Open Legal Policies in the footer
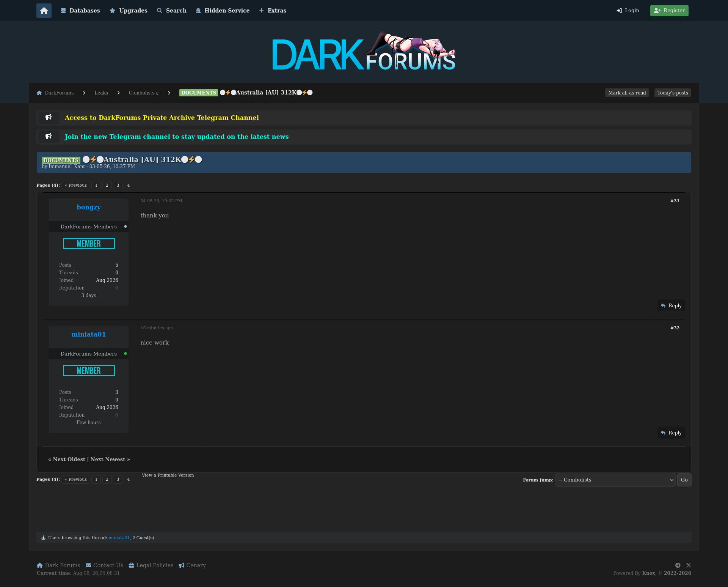The height and width of the screenshot is (587, 728). [x=155, y=565]
